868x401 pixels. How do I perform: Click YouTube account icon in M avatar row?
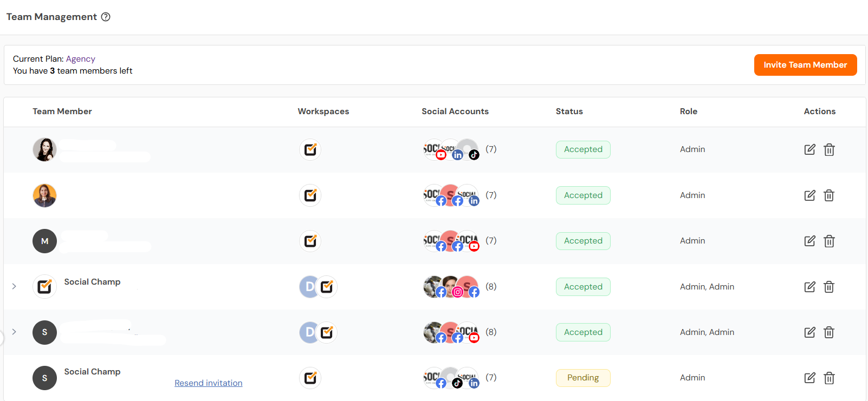(x=474, y=246)
